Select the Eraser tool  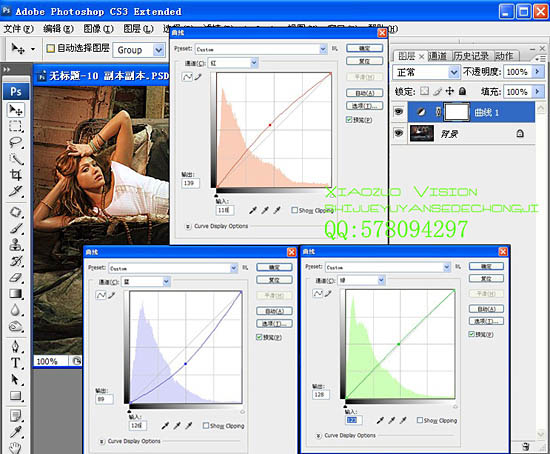pos(15,278)
